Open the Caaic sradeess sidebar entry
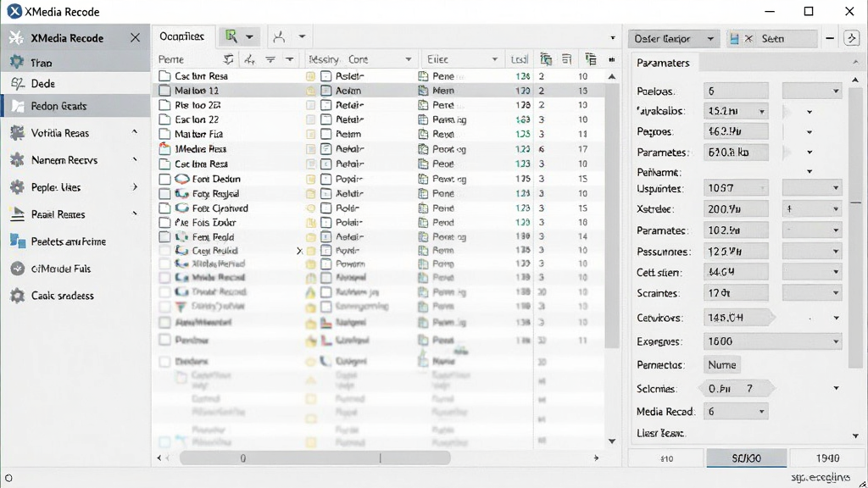868x488 pixels. (x=75, y=296)
